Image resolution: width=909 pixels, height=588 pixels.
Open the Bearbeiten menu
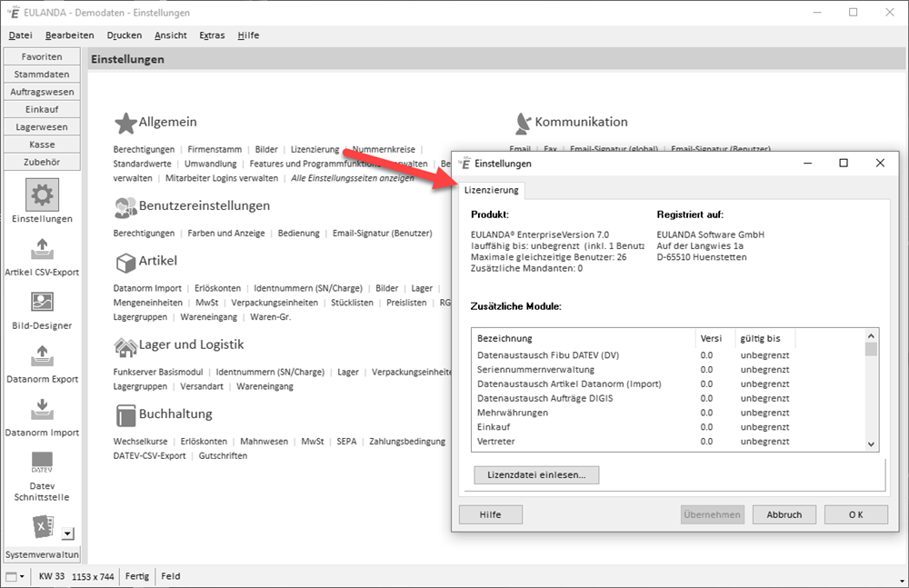[x=70, y=35]
